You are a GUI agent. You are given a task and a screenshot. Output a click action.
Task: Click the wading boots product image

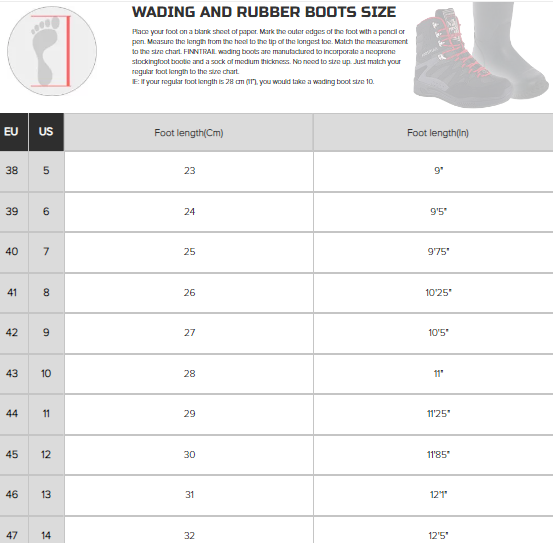tap(481, 55)
